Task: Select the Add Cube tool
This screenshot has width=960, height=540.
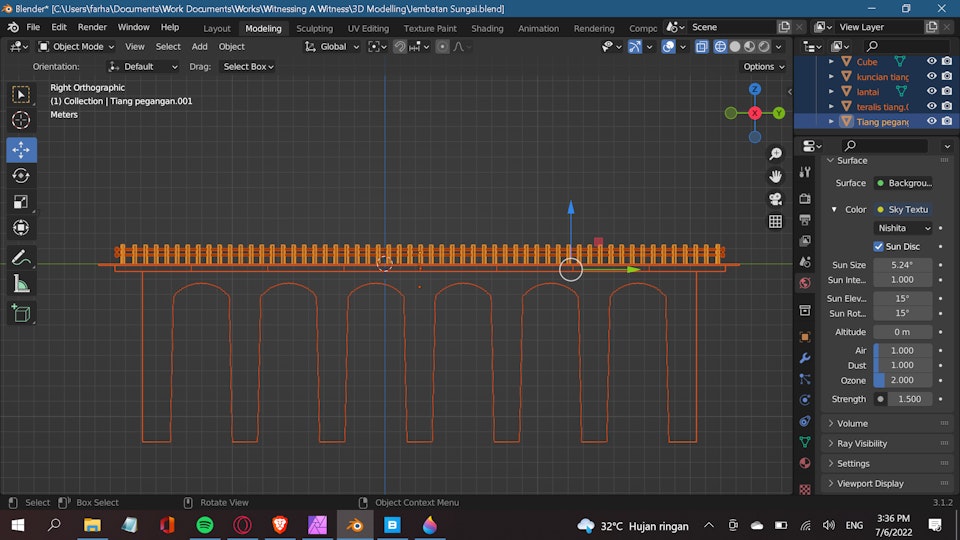Action: click(21, 313)
